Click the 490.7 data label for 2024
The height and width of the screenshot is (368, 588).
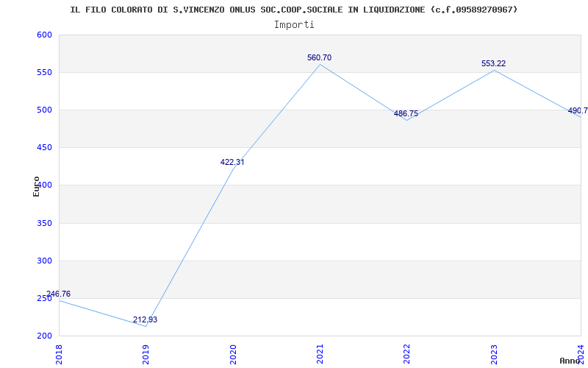pos(578,111)
